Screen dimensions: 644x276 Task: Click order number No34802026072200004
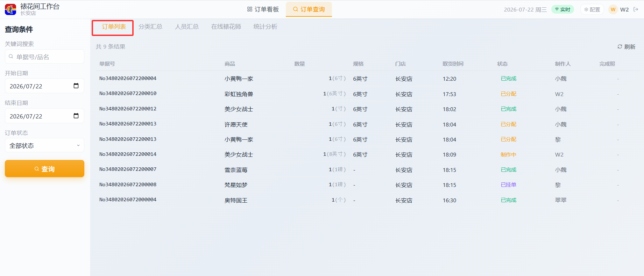pyautogui.click(x=128, y=78)
